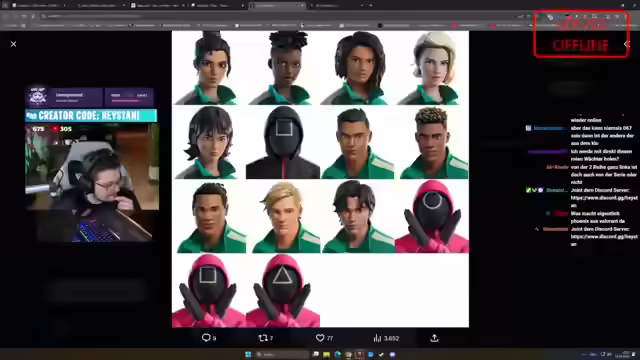Open the Microsoft Edge taskbar icon

(x=338, y=354)
